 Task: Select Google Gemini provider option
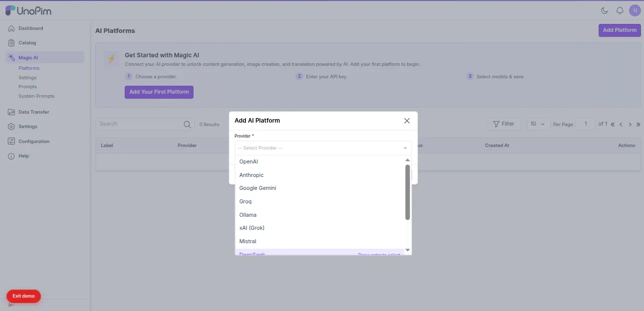319,188
